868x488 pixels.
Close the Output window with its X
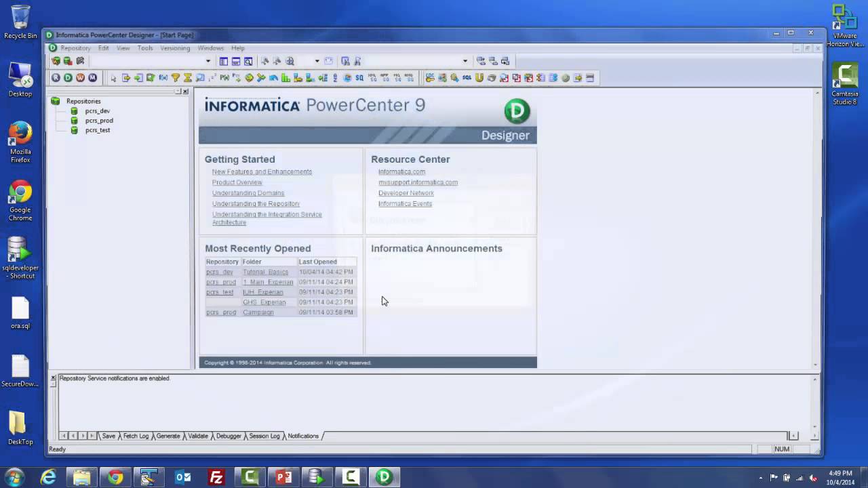pyautogui.click(x=53, y=378)
